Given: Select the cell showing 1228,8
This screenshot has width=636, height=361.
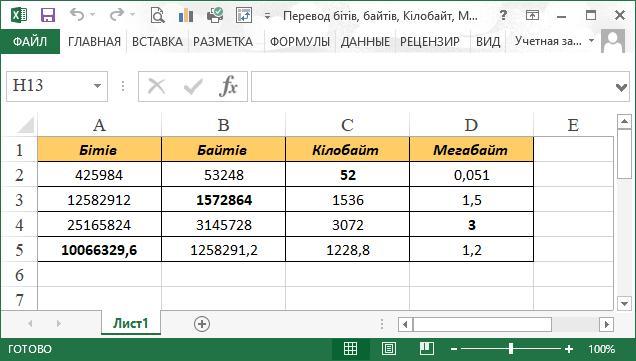Looking at the screenshot, I should pos(348,249).
